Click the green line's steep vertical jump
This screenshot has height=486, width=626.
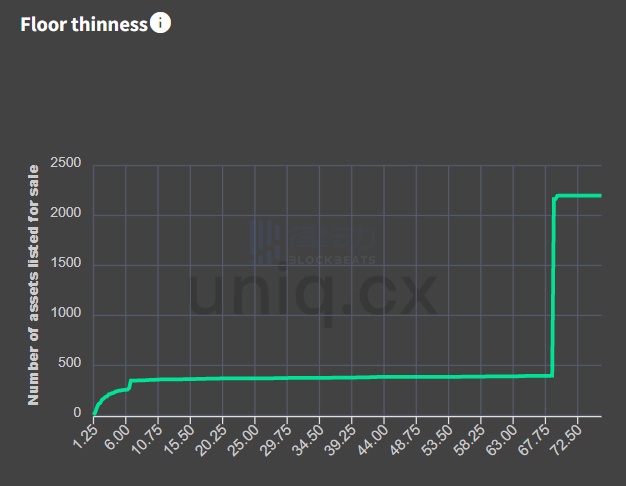coord(553,290)
